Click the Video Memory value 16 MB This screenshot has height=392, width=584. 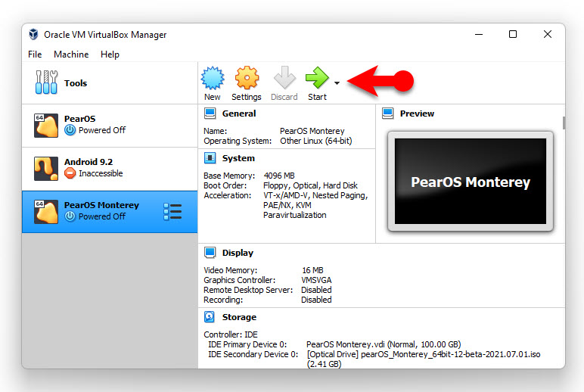click(312, 270)
